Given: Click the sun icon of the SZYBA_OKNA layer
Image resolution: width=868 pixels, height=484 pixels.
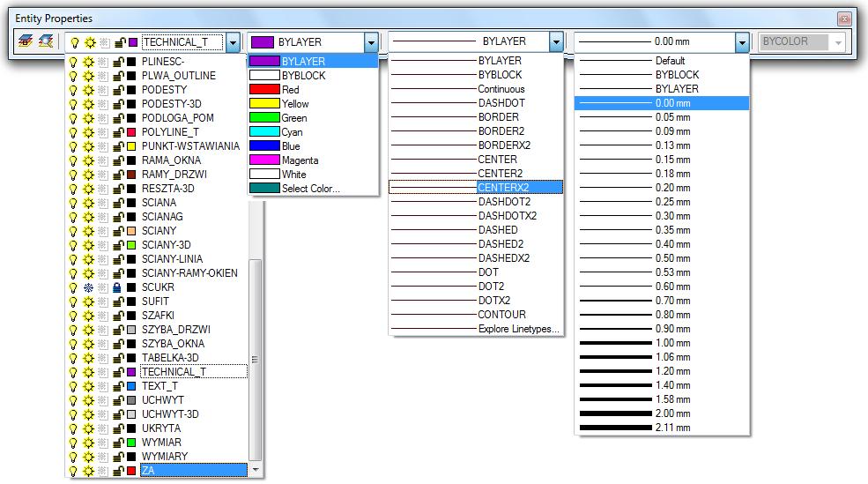Looking at the screenshot, I should tap(88, 344).
